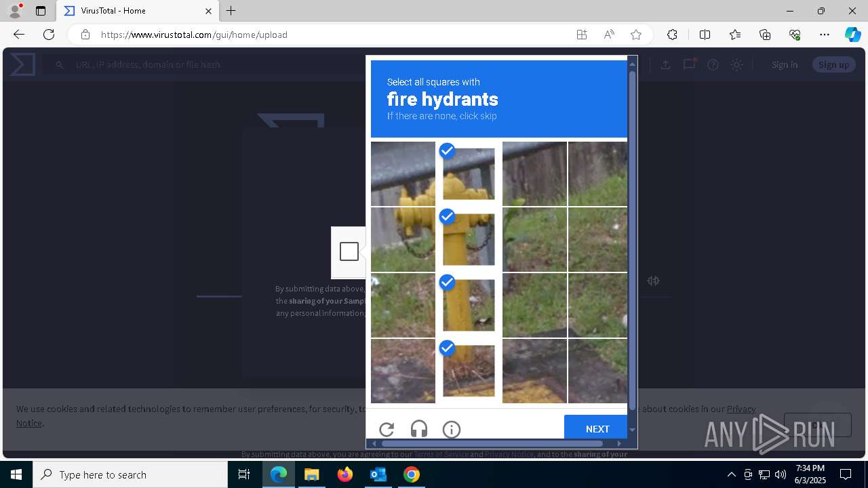The image size is (868, 488).
Task: Click the Sign in link
Action: (x=785, y=64)
